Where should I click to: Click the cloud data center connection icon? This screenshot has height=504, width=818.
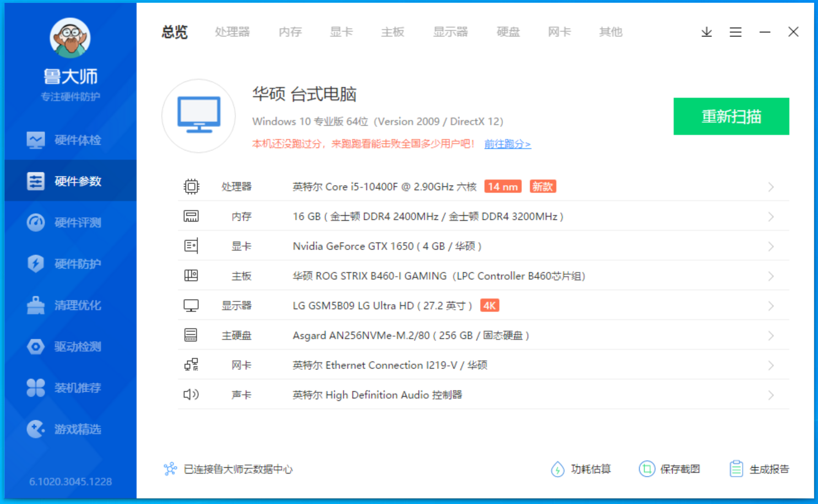coord(170,469)
